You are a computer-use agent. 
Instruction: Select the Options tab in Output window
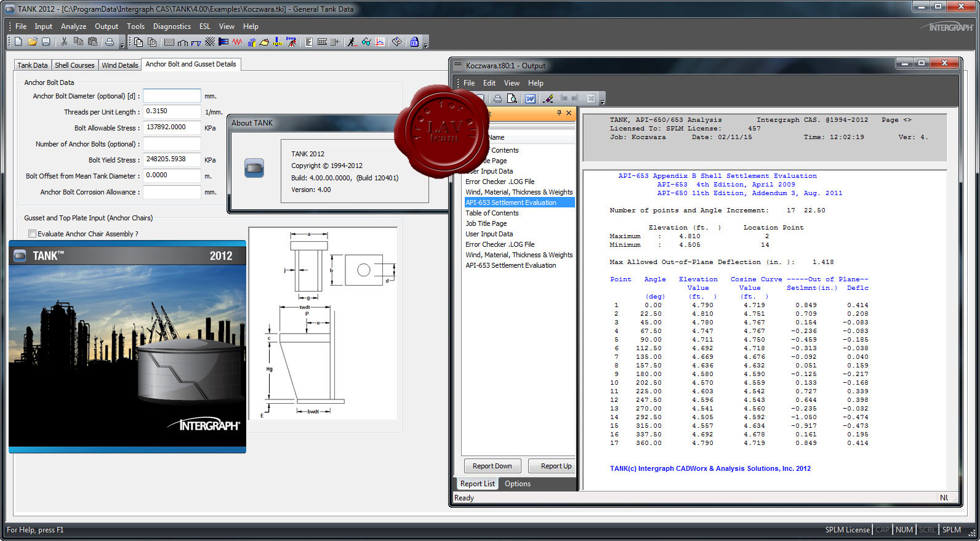518,484
